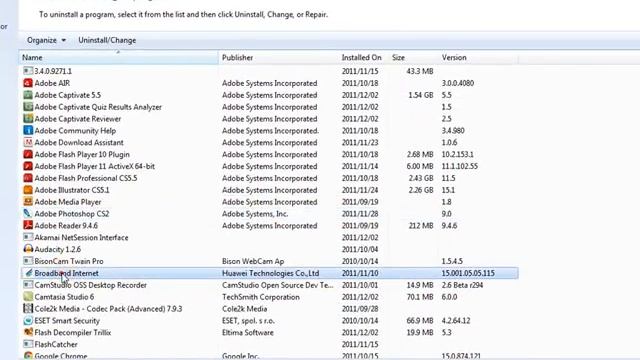
Task: Click the Adobe Systems, Inc. publisher cell
Action: (255, 213)
